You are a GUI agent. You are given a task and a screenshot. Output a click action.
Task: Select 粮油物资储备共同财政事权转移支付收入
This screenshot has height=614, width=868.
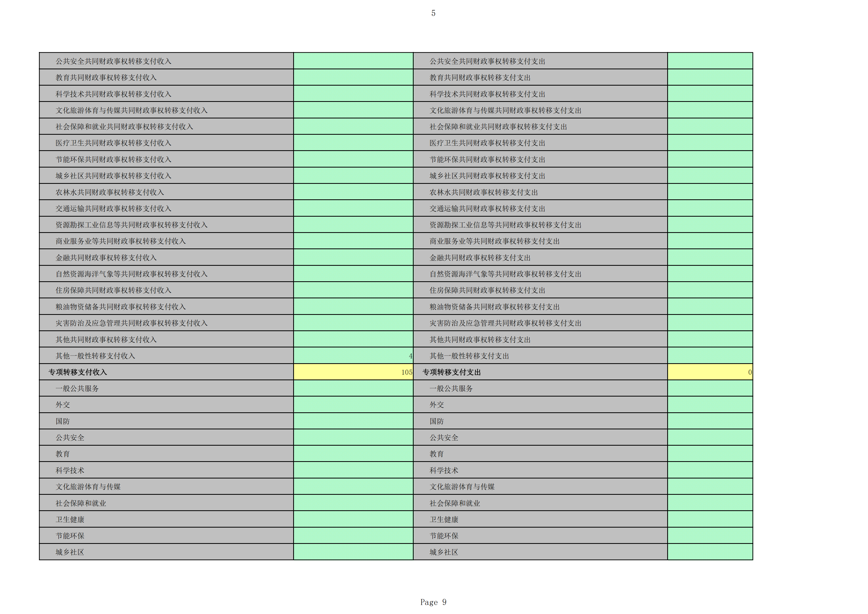pyautogui.click(x=120, y=307)
